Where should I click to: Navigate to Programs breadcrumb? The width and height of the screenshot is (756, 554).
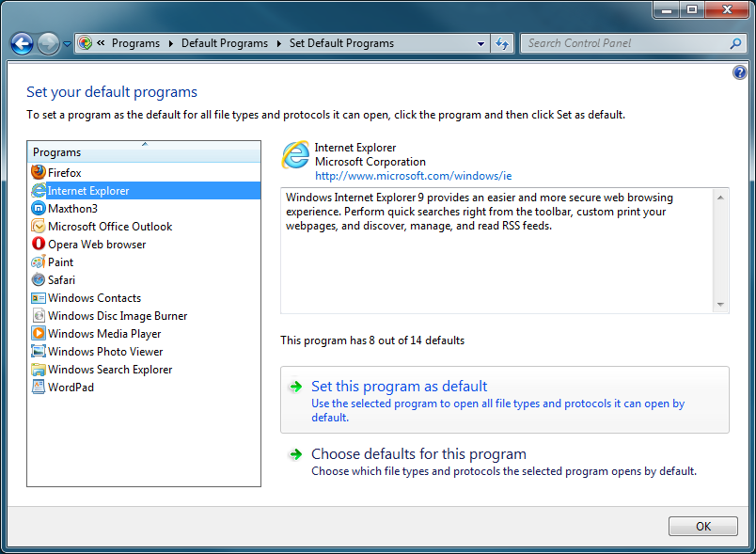pos(135,43)
